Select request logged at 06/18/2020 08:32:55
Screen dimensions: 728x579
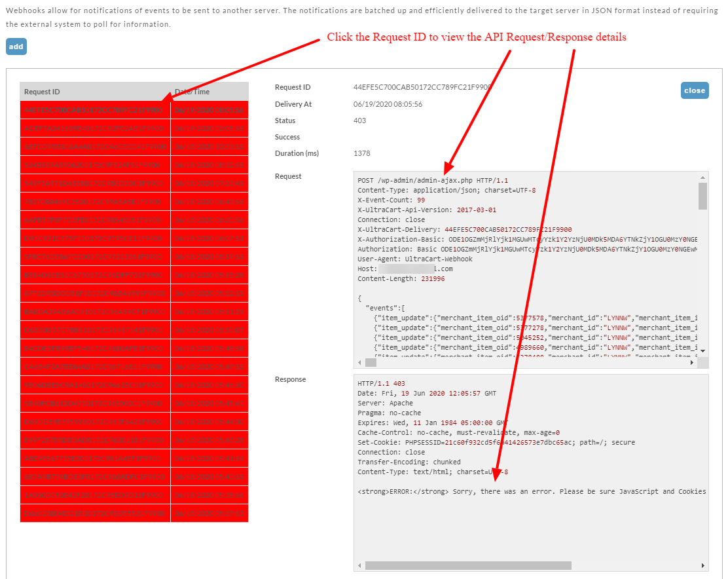209,165
